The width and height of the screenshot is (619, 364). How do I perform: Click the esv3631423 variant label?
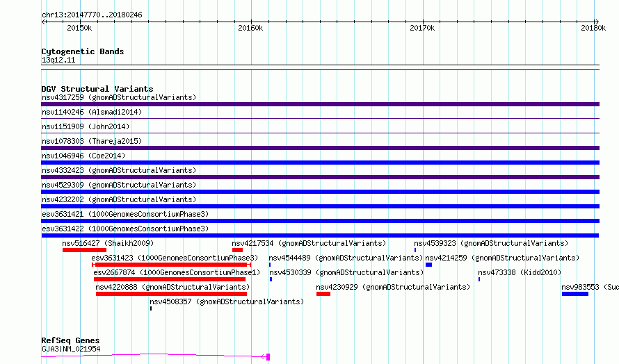(175, 258)
